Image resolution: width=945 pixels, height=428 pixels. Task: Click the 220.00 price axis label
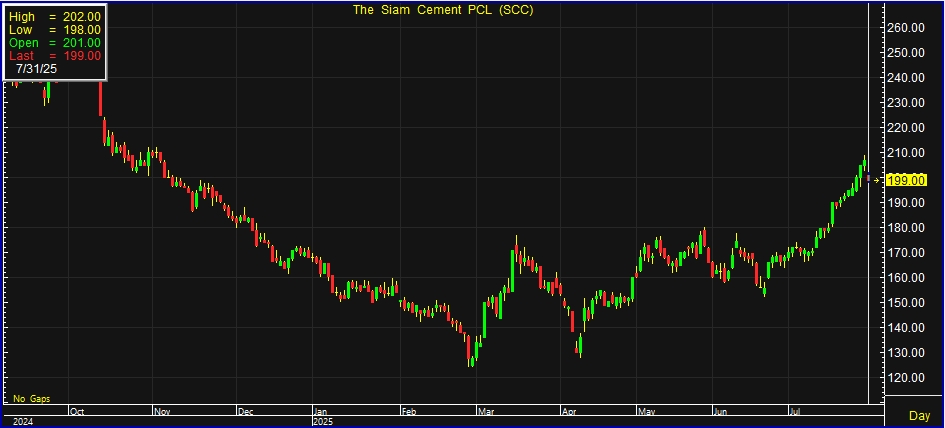pos(906,128)
